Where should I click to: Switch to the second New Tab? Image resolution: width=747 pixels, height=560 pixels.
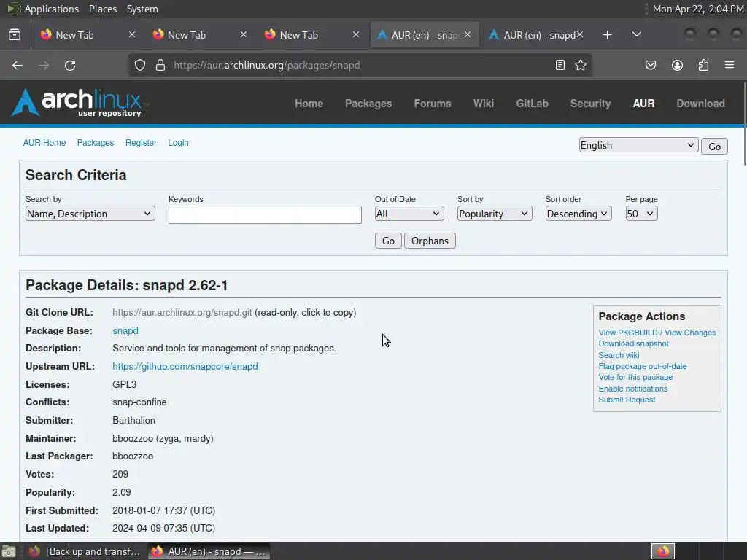pyautogui.click(x=187, y=35)
